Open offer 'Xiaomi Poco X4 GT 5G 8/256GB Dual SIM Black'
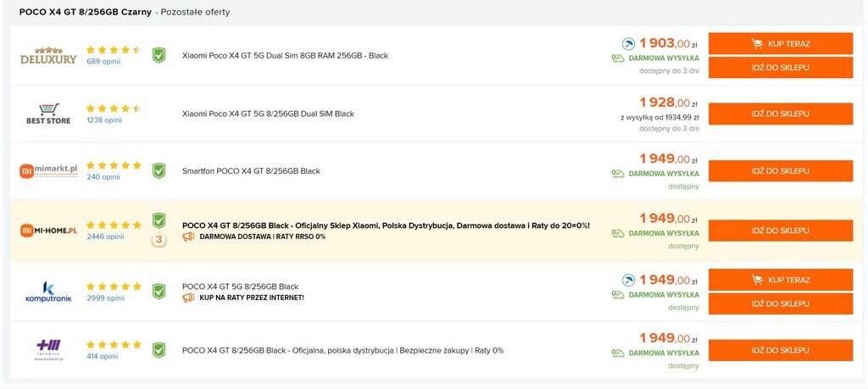This screenshot has width=868, height=389. click(x=268, y=114)
